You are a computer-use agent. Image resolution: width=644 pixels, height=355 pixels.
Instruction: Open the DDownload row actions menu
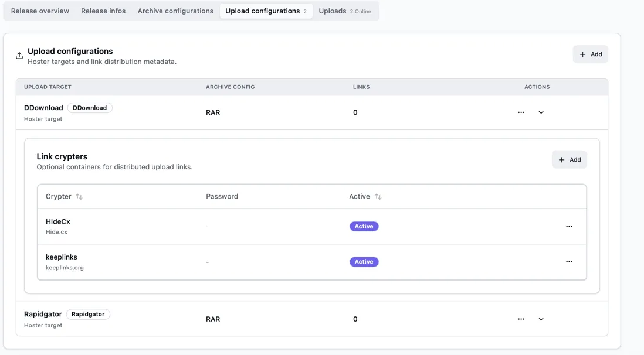tap(521, 112)
